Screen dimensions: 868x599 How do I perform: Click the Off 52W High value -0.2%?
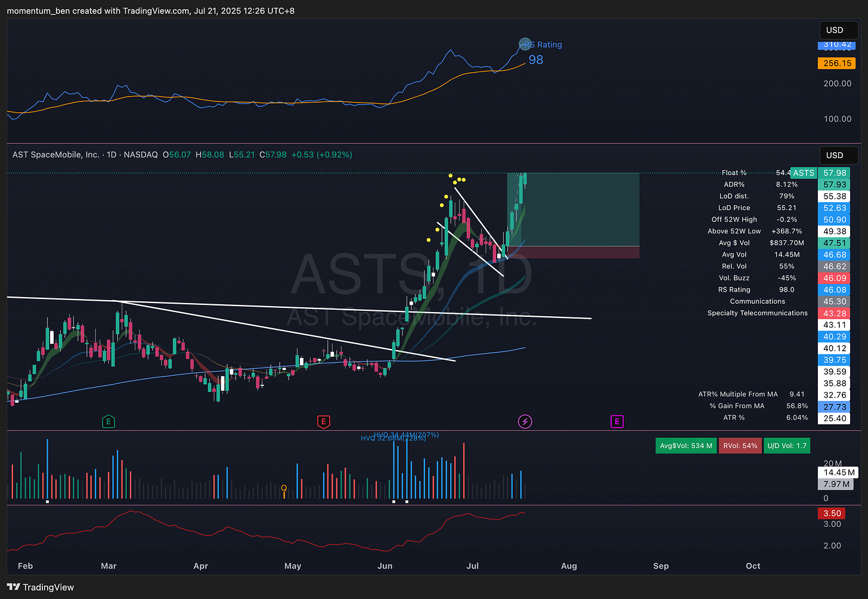[x=787, y=220]
